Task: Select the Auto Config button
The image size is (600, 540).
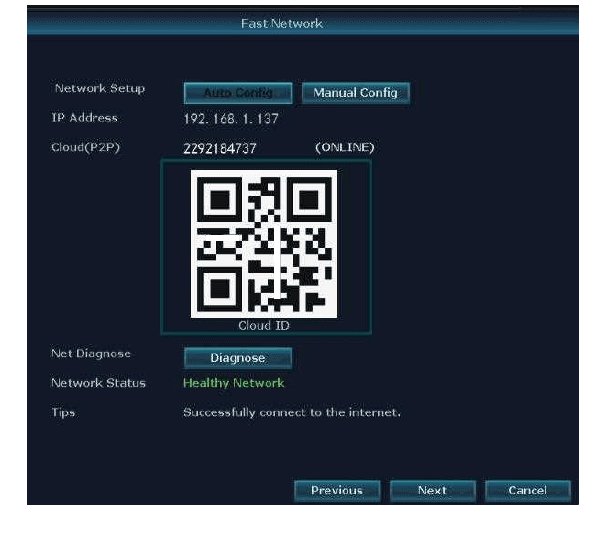Action: click(x=238, y=93)
